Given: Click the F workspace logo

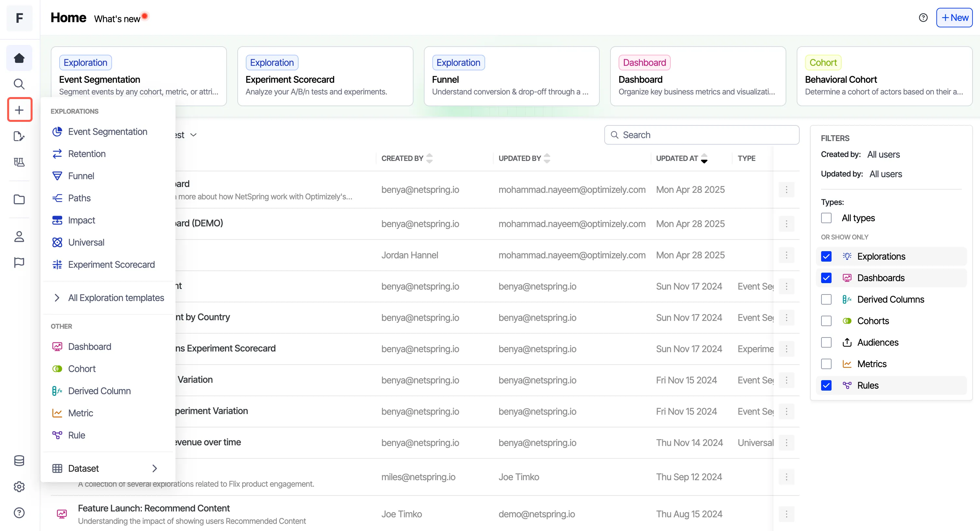Looking at the screenshot, I should [20, 18].
